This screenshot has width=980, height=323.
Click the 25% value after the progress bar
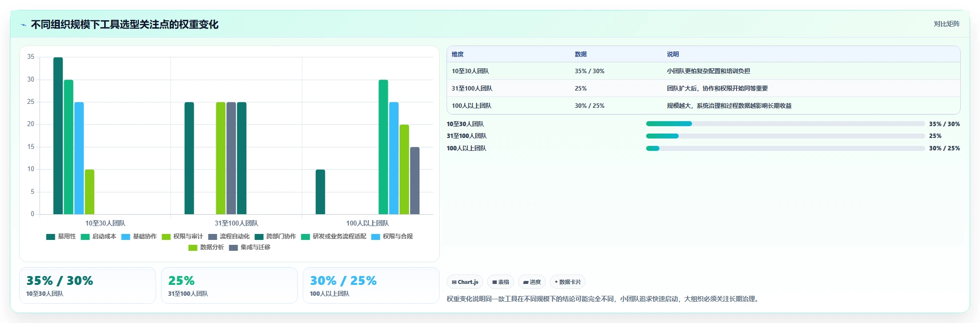coord(935,136)
